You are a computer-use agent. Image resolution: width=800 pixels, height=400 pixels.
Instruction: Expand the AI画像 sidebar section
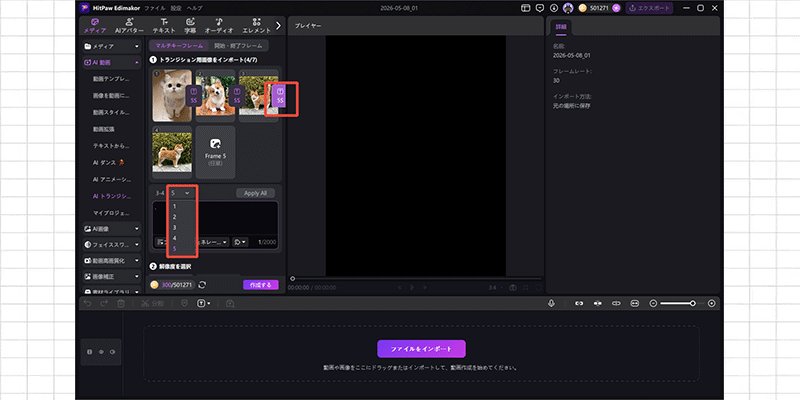pos(112,229)
